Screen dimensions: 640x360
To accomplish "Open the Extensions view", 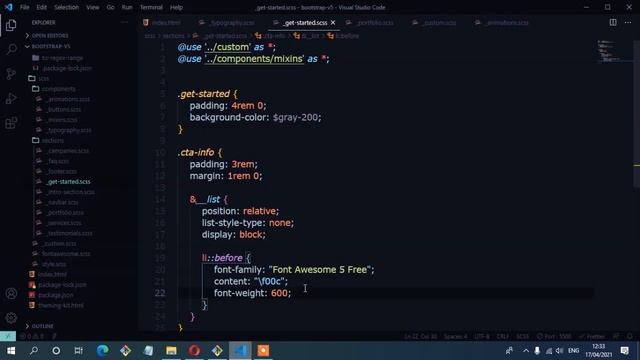I will [x=11, y=122].
